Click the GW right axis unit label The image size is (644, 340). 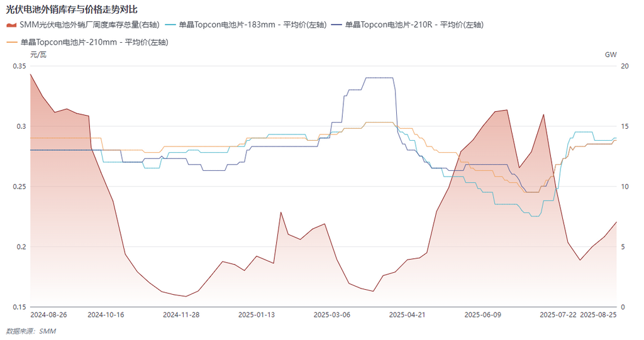tap(611, 55)
